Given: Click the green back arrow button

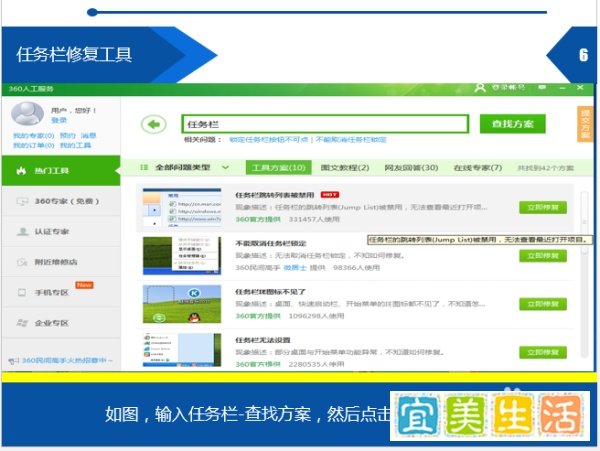Looking at the screenshot, I should pyautogui.click(x=153, y=124).
